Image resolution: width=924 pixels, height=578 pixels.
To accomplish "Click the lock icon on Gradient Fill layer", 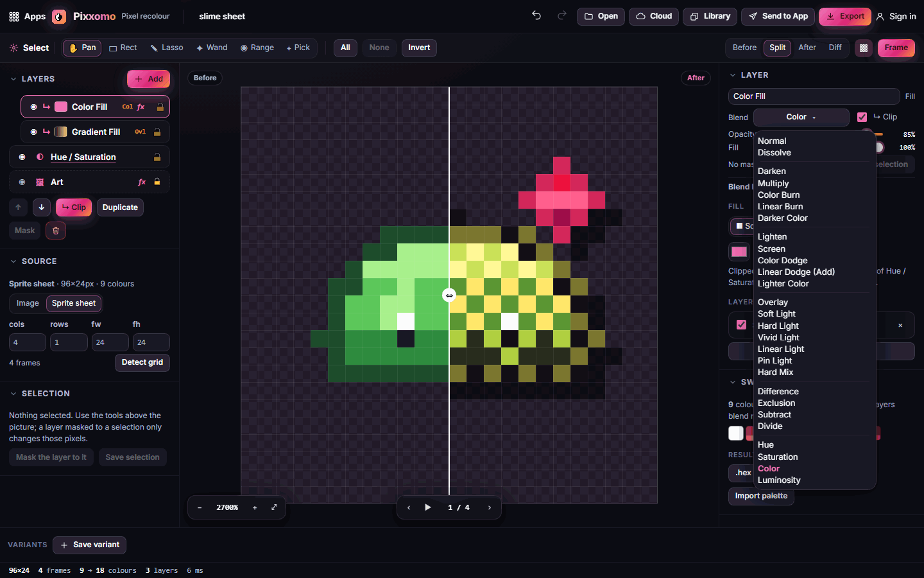I will point(157,132).
